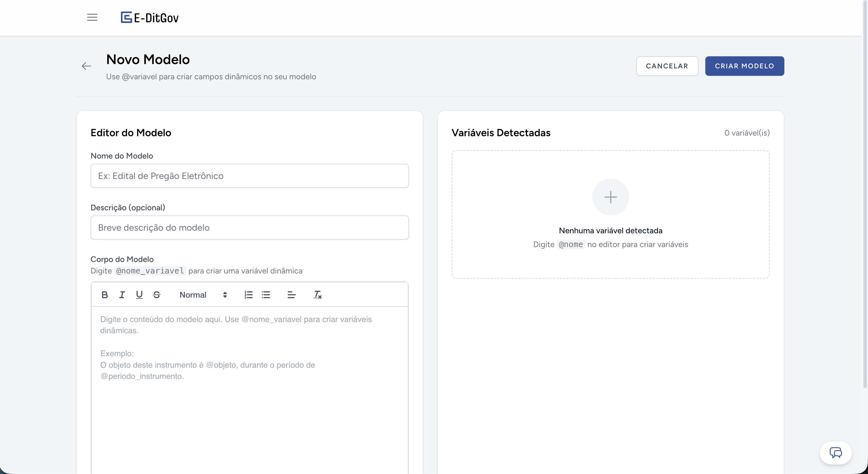Toggle strikethrough formatting in editor
868x474 pixels.
click(x=157, y=295)
